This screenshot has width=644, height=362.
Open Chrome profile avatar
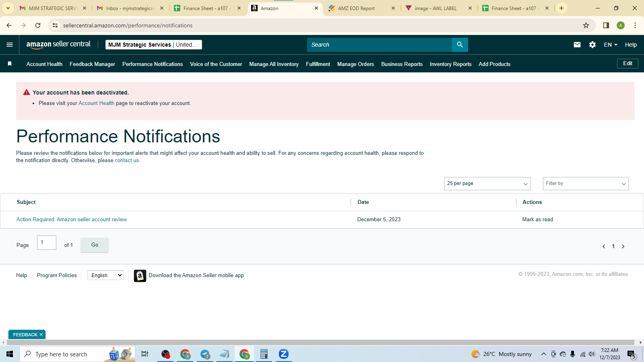(621, 25)
